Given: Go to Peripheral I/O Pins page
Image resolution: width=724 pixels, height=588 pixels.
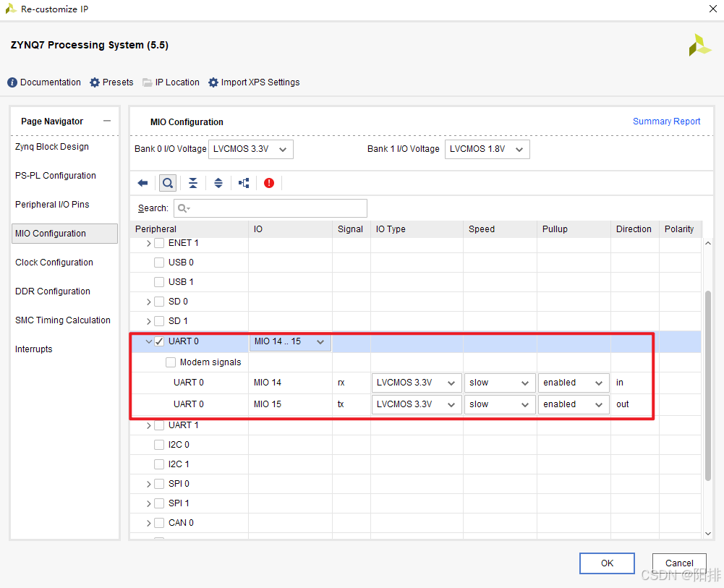Looking at the screenshot, I should (x=52, y=205).
